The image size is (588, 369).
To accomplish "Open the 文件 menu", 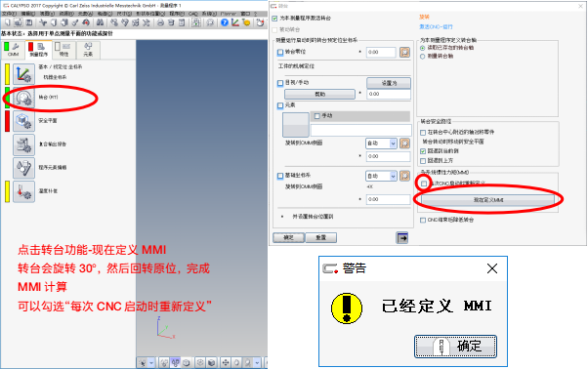I will pyautogui.click(x=9, y=14).
